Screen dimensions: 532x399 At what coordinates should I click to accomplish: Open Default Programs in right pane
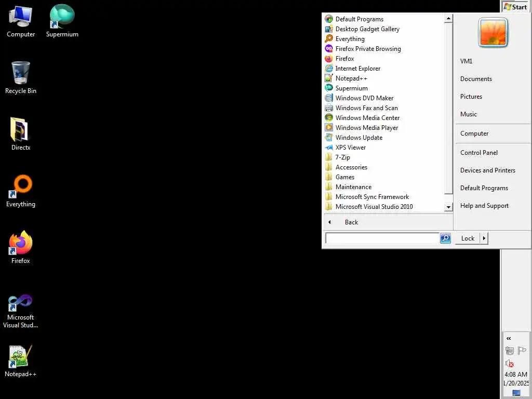point(484,188)
